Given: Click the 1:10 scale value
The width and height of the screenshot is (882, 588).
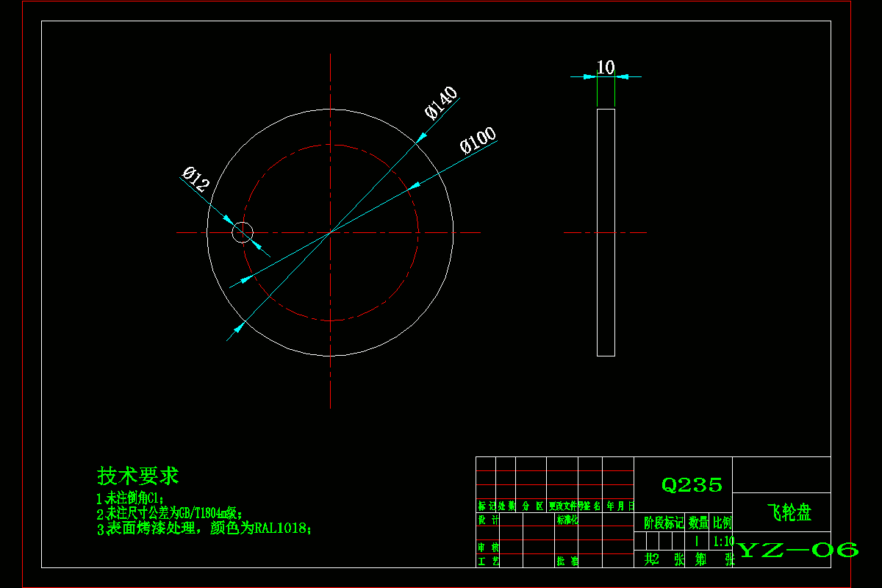Looking at the screenshot, I should (723, 541).
